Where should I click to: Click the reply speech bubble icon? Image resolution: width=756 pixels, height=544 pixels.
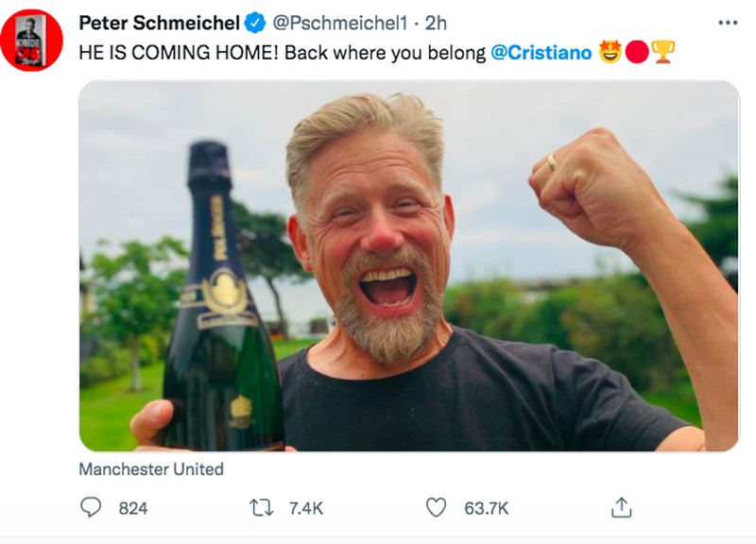click(x=90, y=508)
